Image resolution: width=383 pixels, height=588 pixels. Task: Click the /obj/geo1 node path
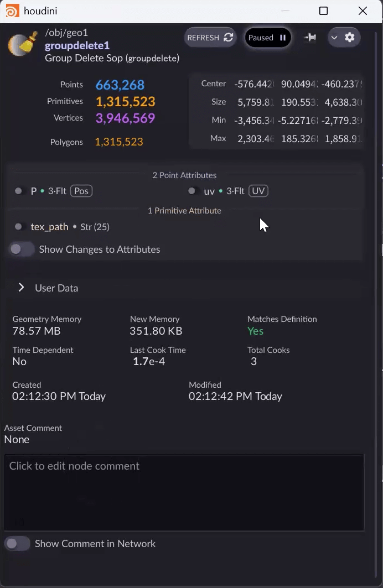pyautogui.click(x=66, y=33)
